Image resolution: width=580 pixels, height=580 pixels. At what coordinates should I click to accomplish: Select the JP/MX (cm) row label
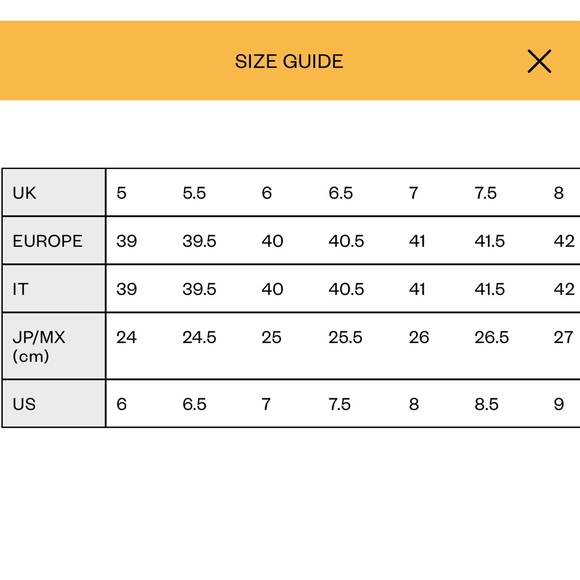click(39, 347)
